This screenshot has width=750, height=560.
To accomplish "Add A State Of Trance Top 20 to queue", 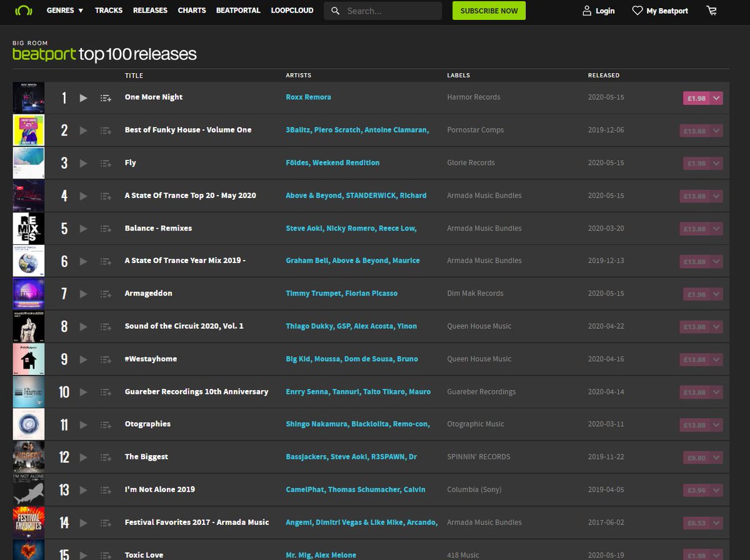I will click(106, 196).
